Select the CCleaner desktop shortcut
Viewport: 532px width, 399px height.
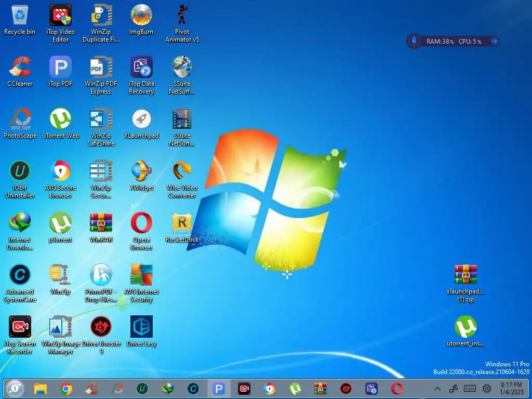[20, 71]
